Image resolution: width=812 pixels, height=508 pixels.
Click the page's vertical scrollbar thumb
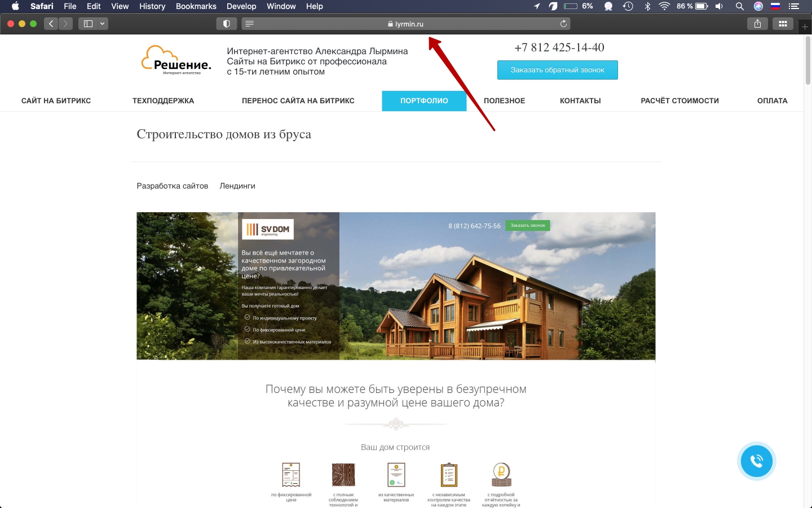tap(807, 61)
